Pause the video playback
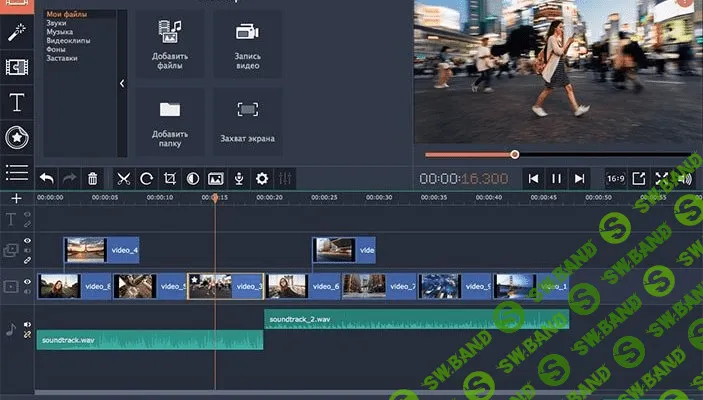 (x=556, y=178)
